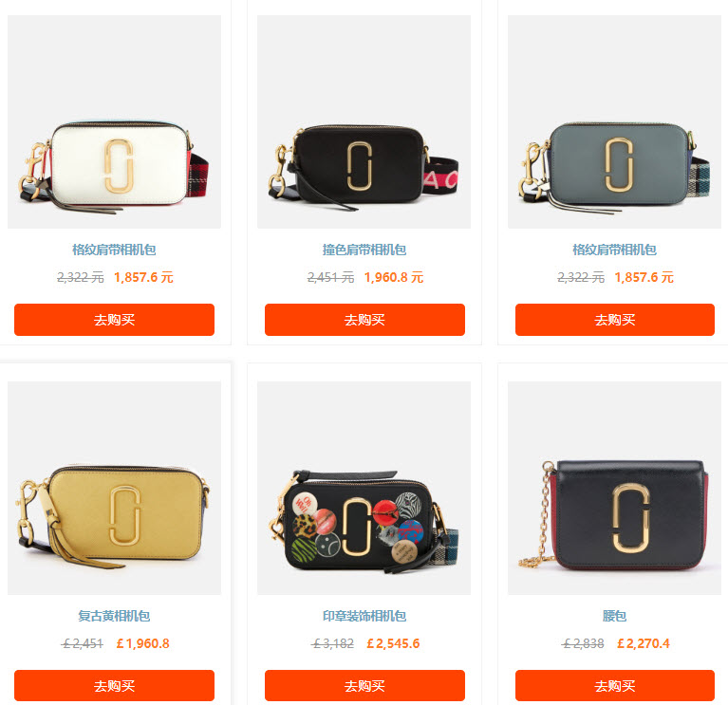Image resolution: width=728 pixels, height=705 pixels.
Task: Click 去购买 under 复古黄相机包
Action: point(114,685)
